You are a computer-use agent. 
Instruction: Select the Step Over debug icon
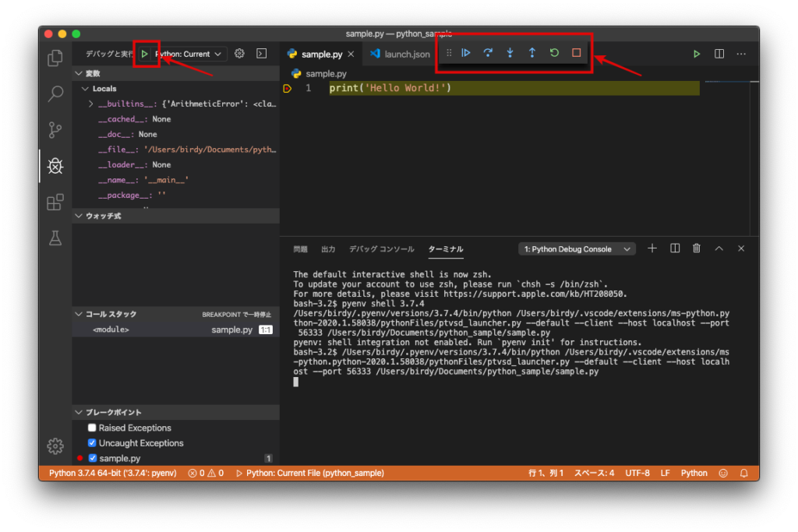(487, 53)
